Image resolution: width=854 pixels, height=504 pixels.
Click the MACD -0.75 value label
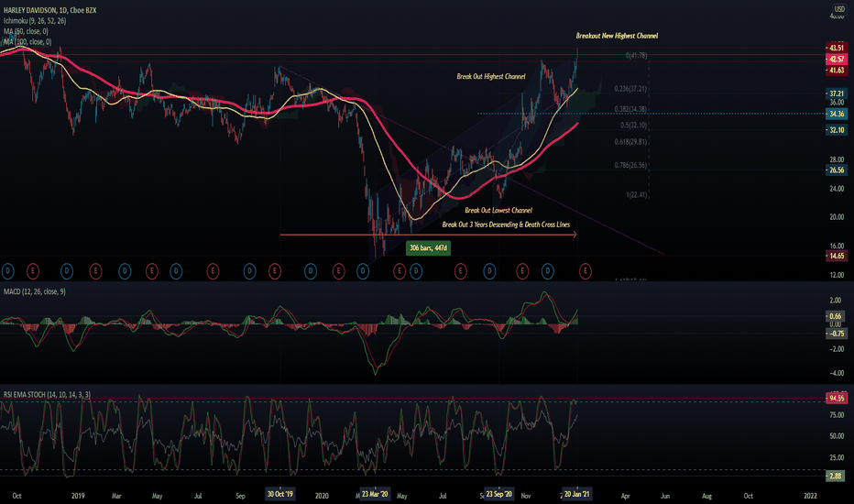click(836, 334)
